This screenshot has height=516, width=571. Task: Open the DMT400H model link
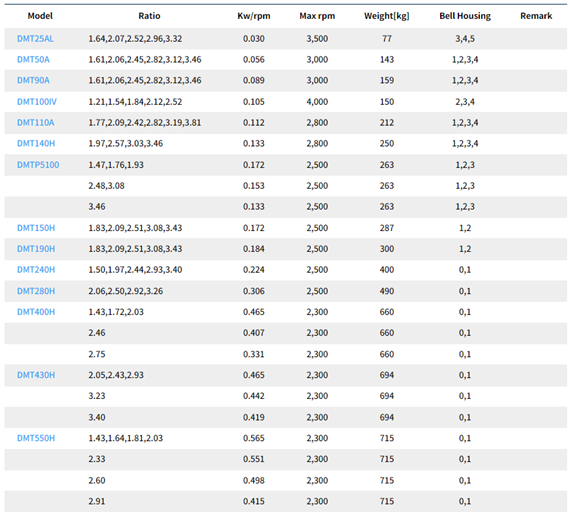(x=36, y=312)
